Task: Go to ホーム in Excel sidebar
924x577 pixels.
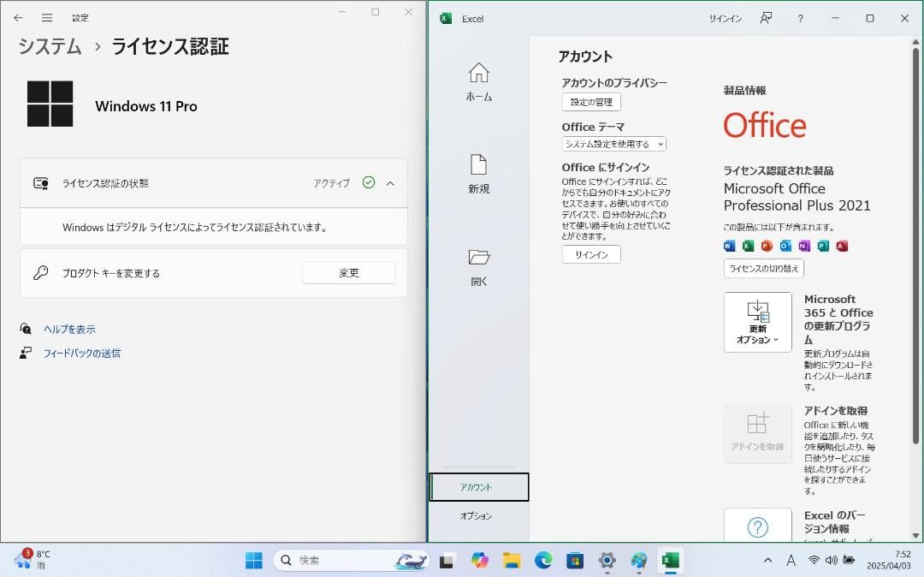Action: (x=478, y=82)
